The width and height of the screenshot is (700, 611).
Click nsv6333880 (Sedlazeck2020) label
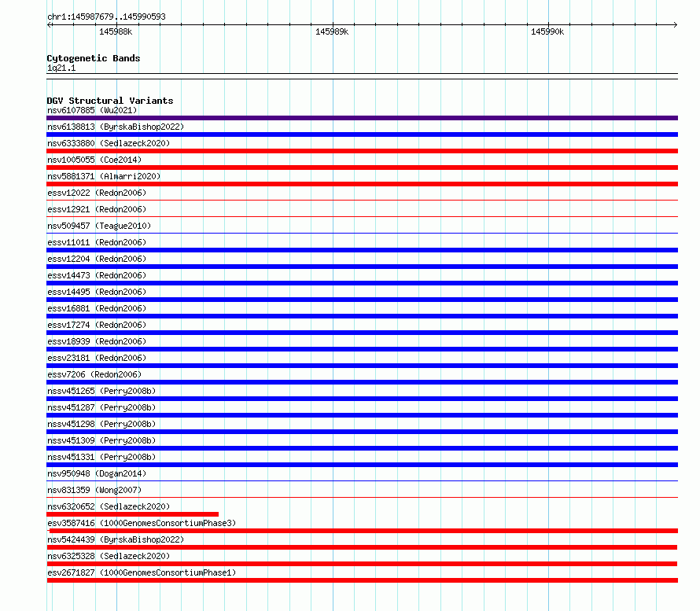109,143
